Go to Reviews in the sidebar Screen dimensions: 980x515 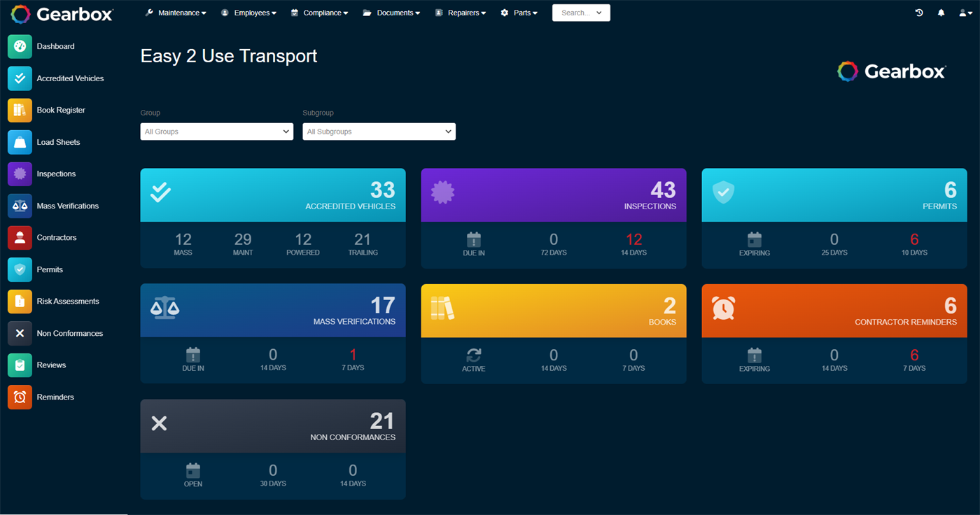[51, 365]
